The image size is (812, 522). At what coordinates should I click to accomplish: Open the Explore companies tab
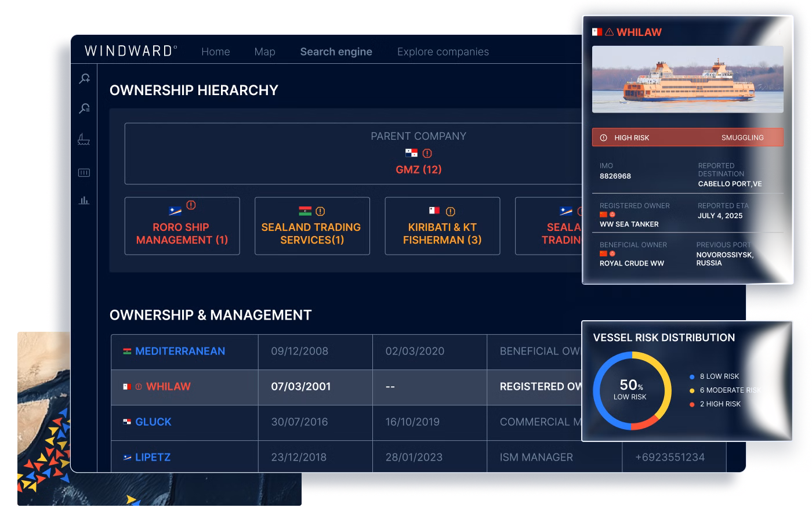pyautogui.click(x=443, y=52)
